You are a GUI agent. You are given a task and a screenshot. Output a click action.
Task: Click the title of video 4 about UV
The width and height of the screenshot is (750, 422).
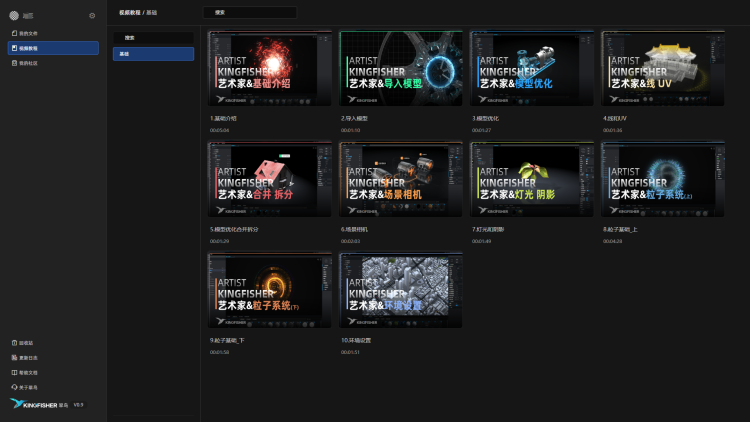click(x=615, y=119)
